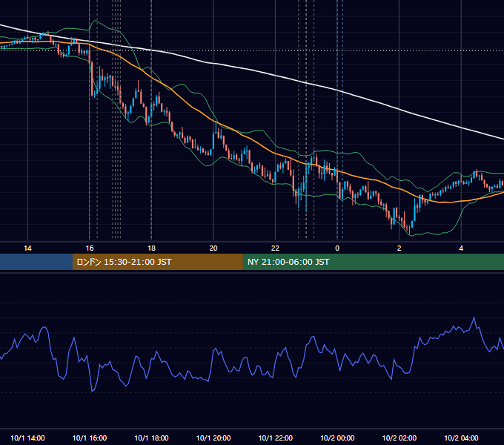
Task: Select the 18 hour axis label
Action: (x=151, y=248)
